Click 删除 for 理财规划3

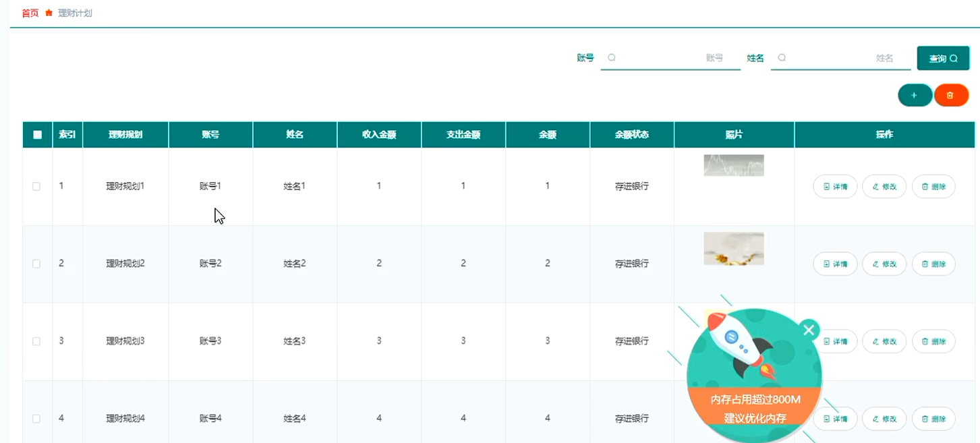click(933, 341)
